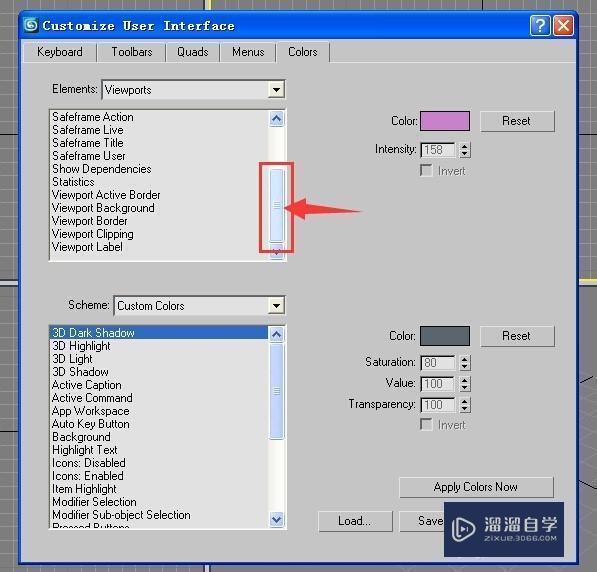Click the purple element color swatch

pos(445,121)
